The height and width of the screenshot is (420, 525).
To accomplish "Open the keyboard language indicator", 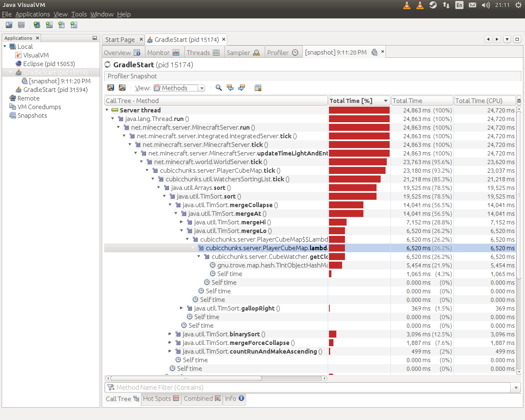I will click(459, 5).
